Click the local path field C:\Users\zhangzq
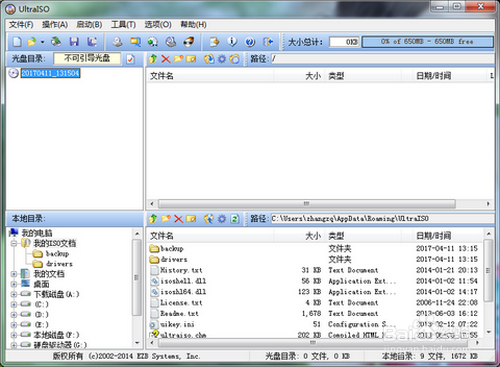Image resolution: width=500 pixels, height=367 pixels. click(x=382, y=219)
